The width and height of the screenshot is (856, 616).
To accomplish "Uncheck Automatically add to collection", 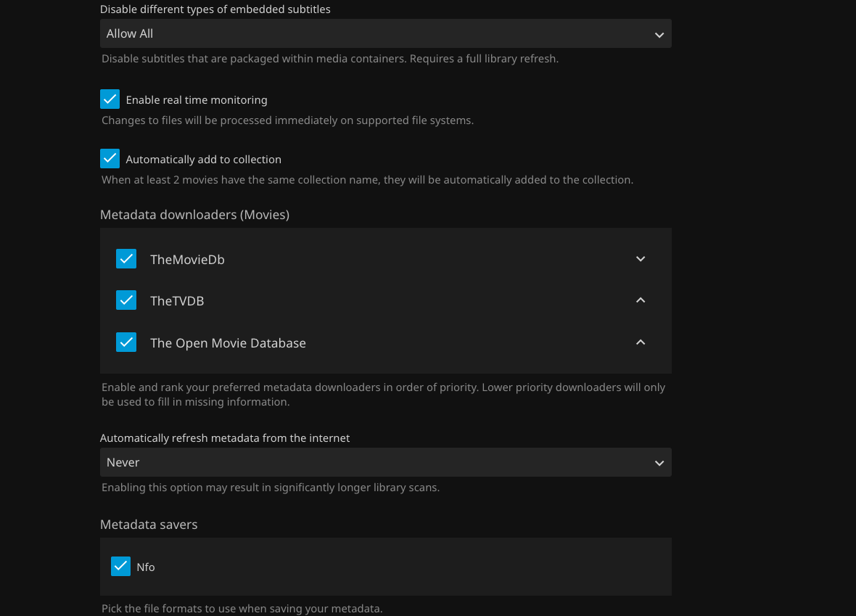I will click(110, 159).
